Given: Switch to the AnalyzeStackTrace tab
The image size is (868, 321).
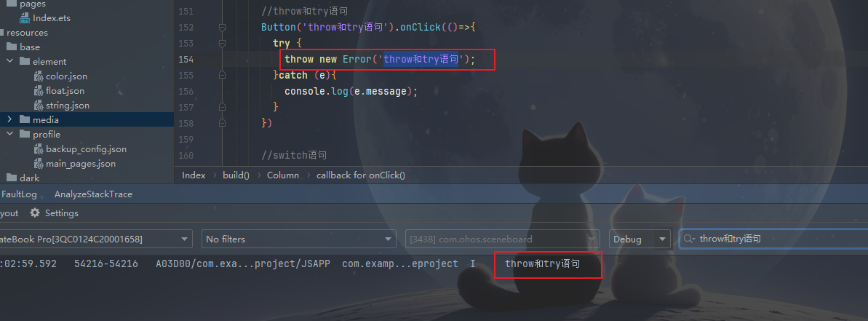Looking at the screenshot, I should pos(94,194).
